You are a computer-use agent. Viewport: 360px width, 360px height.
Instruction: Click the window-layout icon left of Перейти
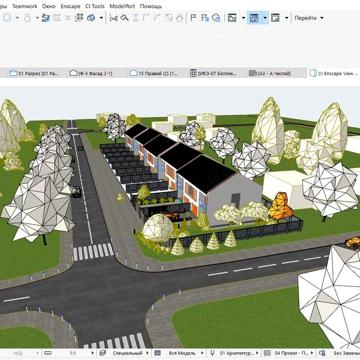(275, 18)
